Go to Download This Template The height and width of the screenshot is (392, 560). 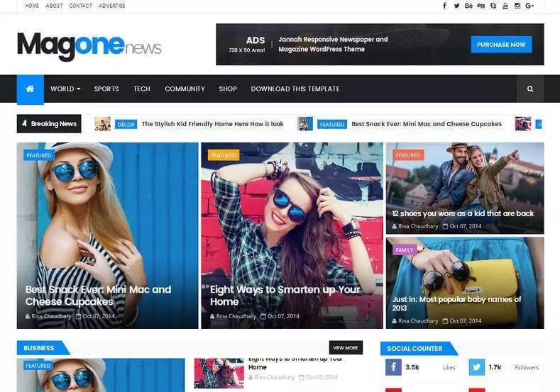[x=295, y=89]
